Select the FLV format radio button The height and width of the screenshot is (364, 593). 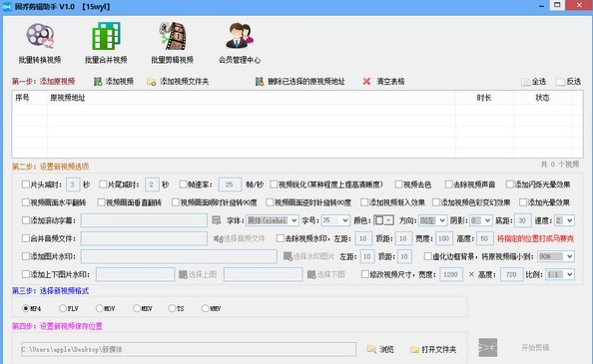(63, 308)
